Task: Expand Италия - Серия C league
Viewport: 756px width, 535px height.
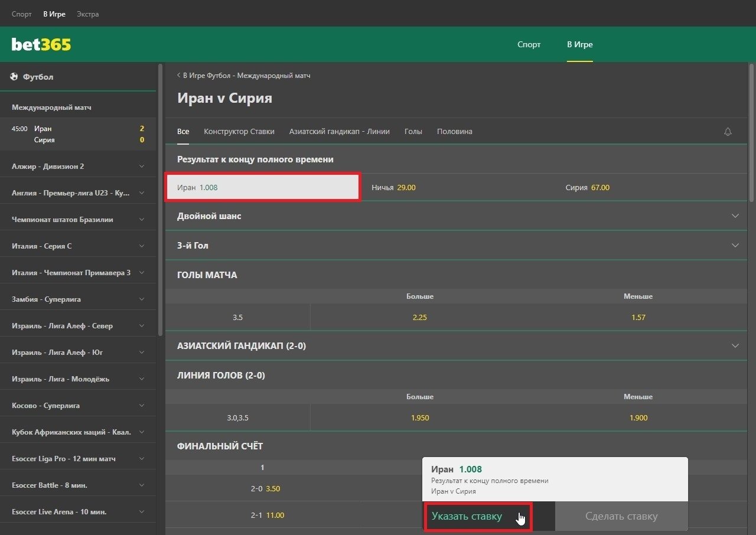Action: (141, 246)
